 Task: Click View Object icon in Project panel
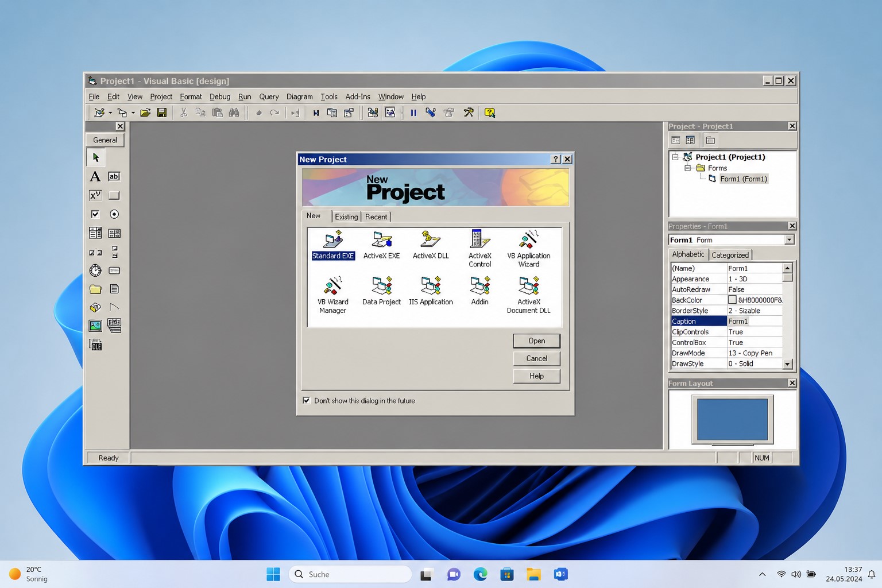click(x=690, y=140)
